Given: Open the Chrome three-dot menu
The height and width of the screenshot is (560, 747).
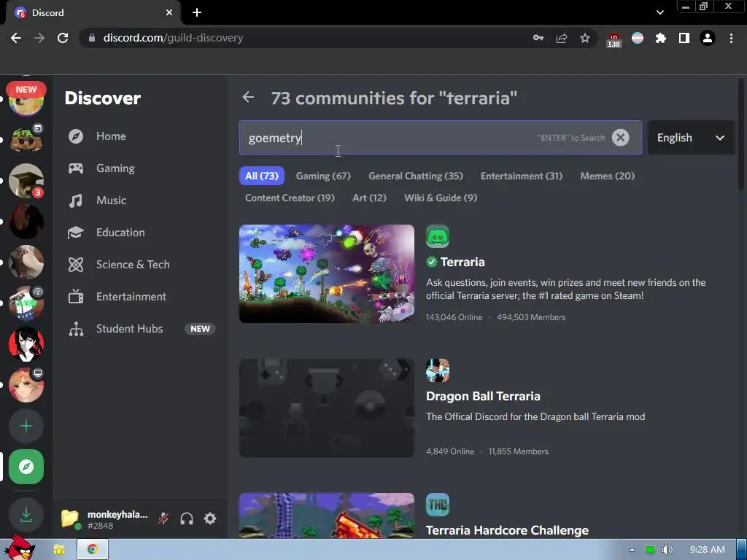Looking at the screenshot, I should 731,38.
